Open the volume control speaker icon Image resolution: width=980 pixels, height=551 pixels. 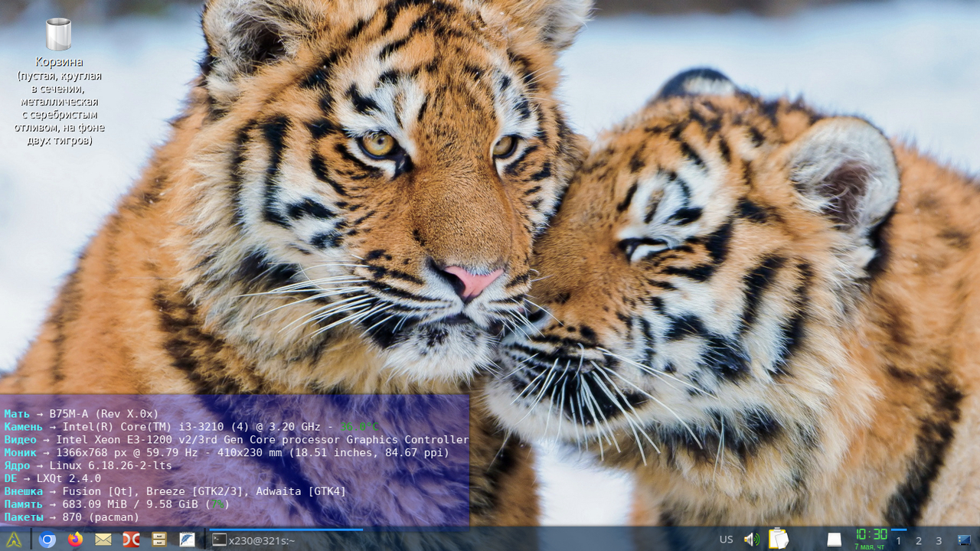tap(752, 540)
